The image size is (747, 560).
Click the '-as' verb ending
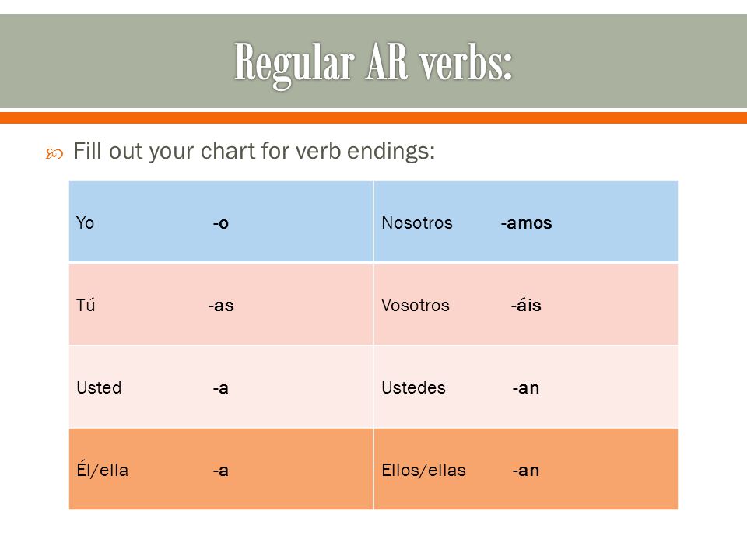(x=221, y=305)
